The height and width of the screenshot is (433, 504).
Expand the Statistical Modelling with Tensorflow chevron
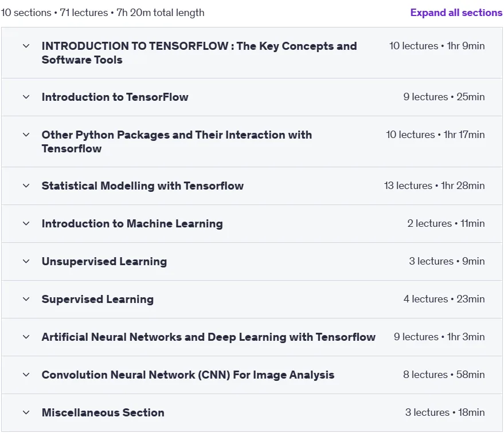[x=26, y=186]
